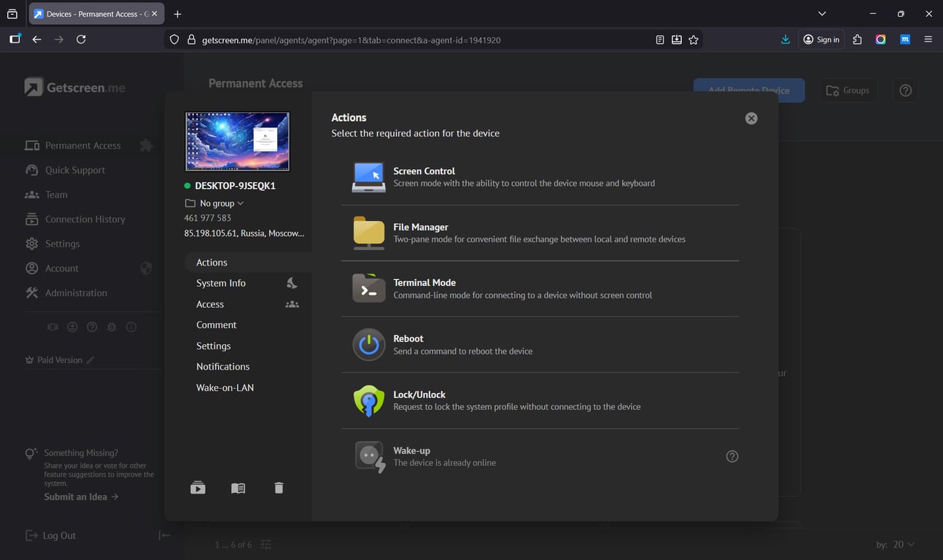Open the File Manager action
943x560 pixels.
click(421, 233)
